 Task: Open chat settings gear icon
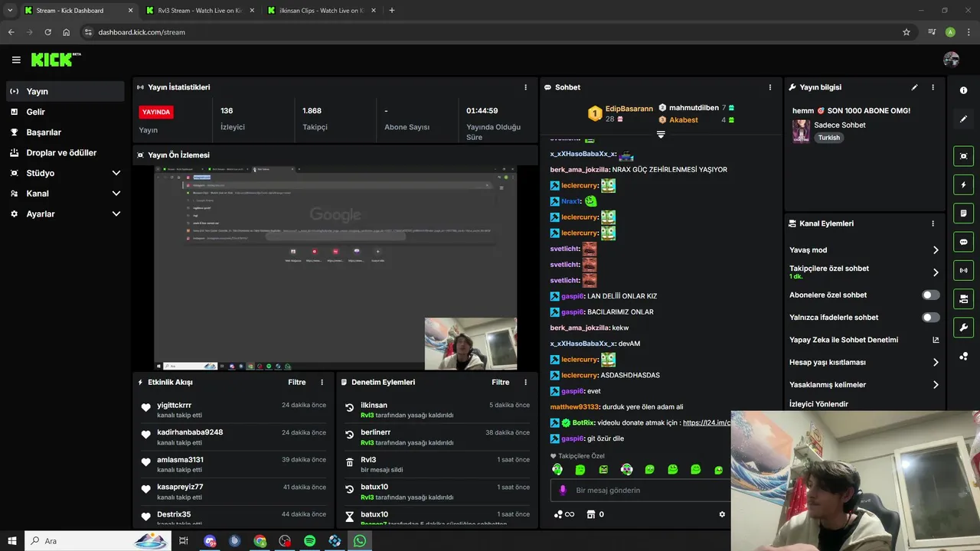(722, 514)
